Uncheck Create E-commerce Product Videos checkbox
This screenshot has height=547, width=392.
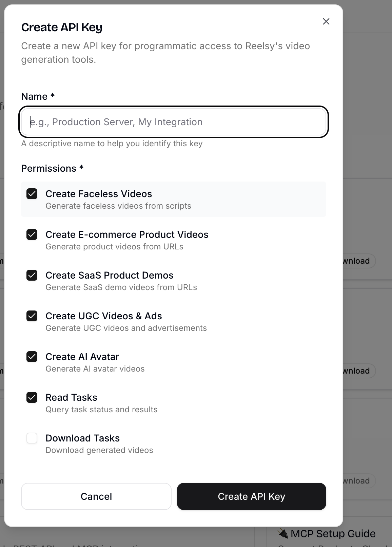tap(32, 234)
